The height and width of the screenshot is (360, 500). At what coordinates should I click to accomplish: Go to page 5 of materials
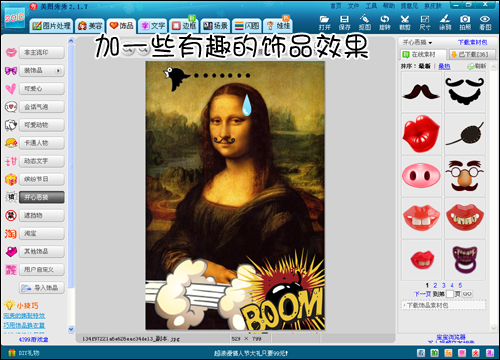(460, 285)
